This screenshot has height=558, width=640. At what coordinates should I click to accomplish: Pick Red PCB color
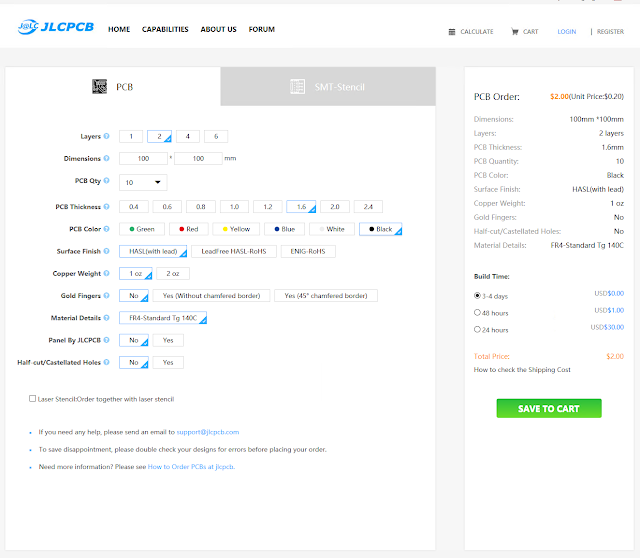tap(189, 229)
